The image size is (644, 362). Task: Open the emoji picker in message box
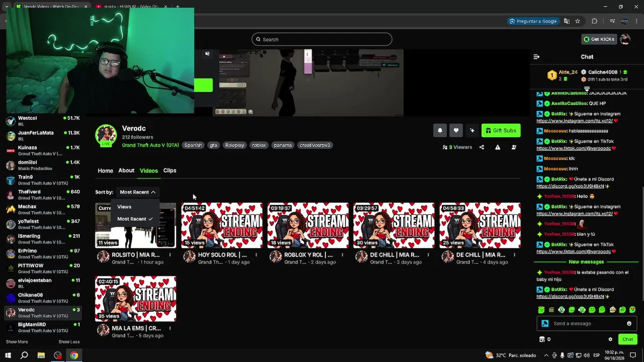(x=629, y=323)
